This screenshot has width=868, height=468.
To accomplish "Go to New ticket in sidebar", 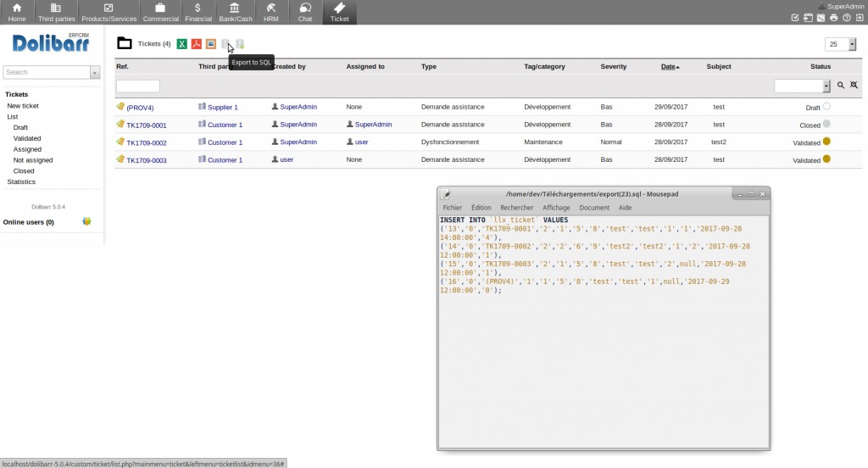I will [x=23, y=106].
